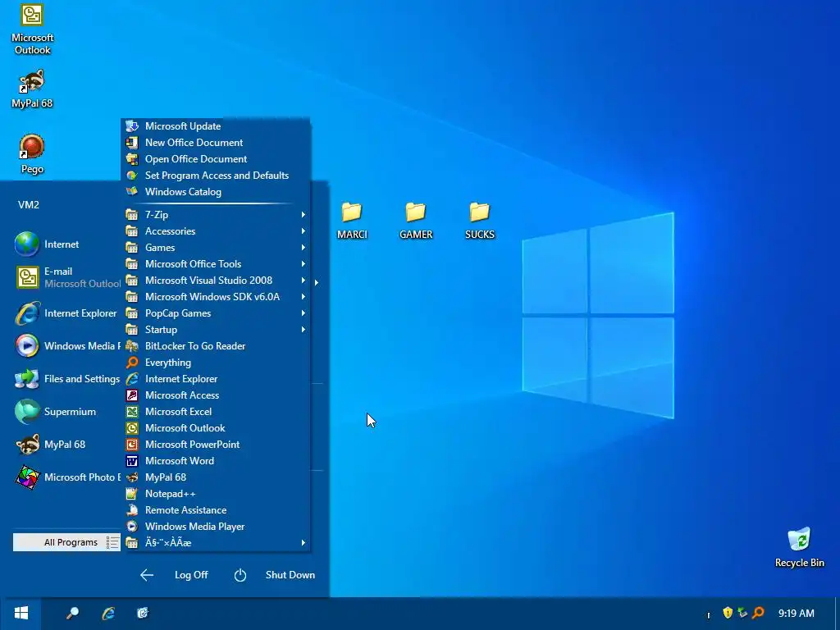The image size is (840, 630).
Task: Click the All Programs button
Action: coord(67,542)
